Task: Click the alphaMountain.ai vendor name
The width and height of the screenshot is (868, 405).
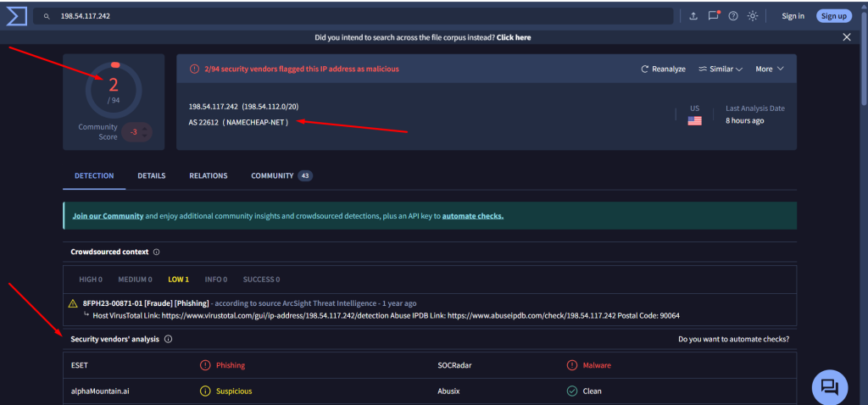Action: [x=100, y=391]
